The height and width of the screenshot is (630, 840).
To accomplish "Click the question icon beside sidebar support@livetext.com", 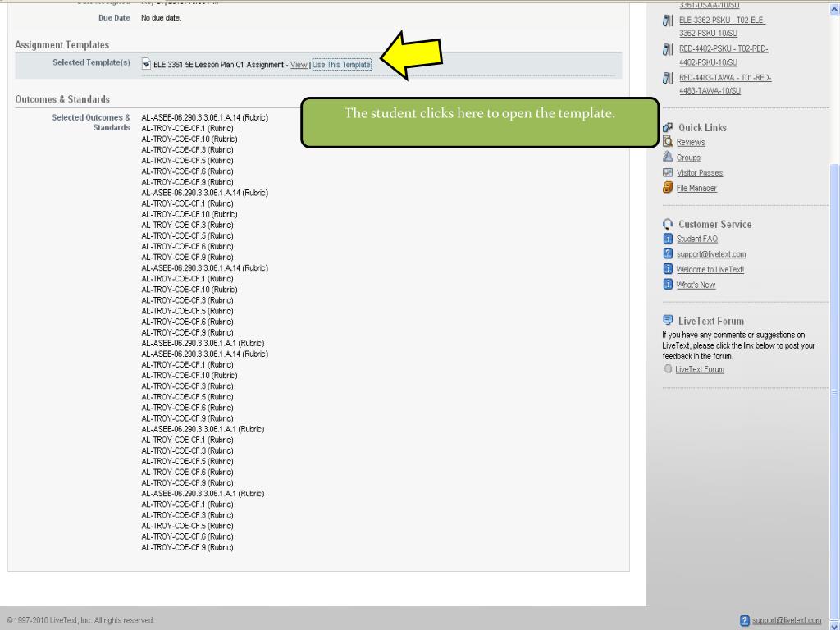I will click(668, 253).
